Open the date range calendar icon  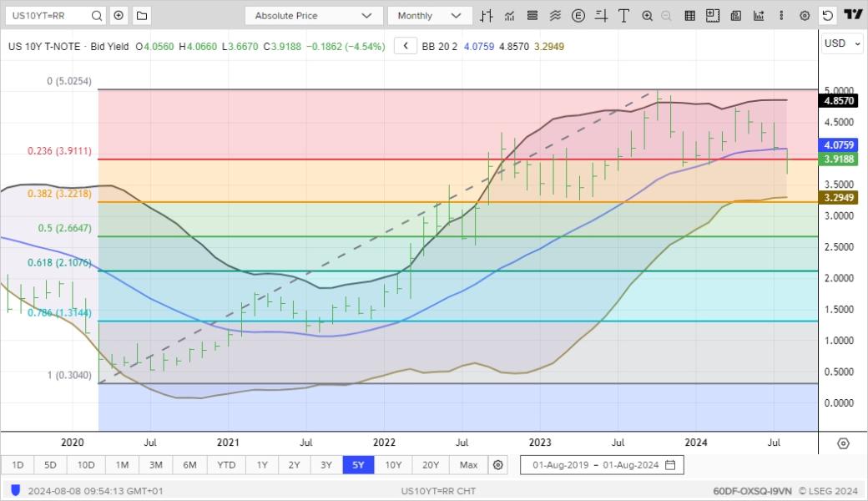(670, 465)
